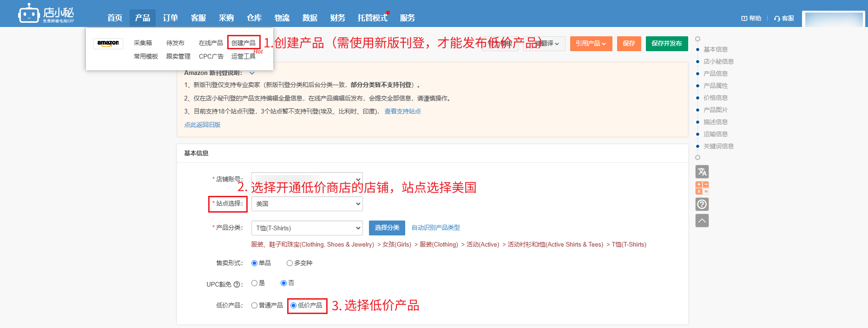
Task: Open the orange calculator tool icon
Action: (702, 188)
